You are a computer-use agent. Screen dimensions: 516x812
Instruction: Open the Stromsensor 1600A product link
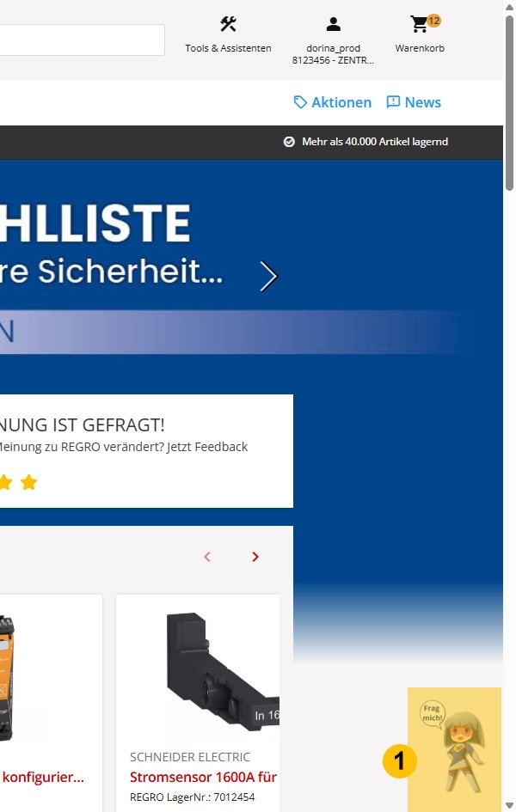click(204, 777)
